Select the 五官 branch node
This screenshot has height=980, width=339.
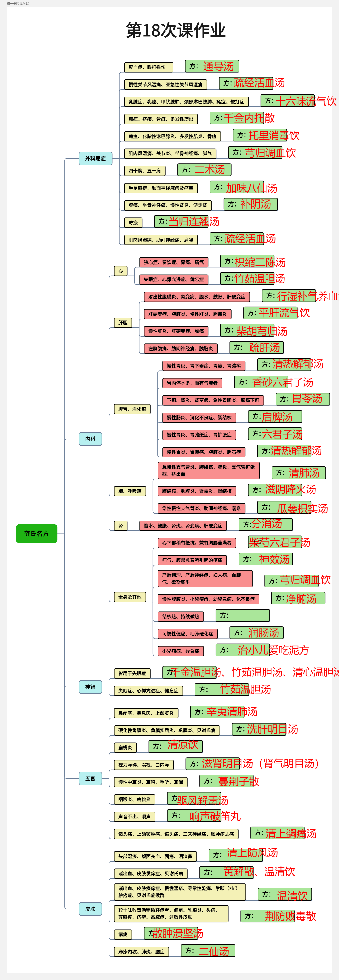(91, 778)
